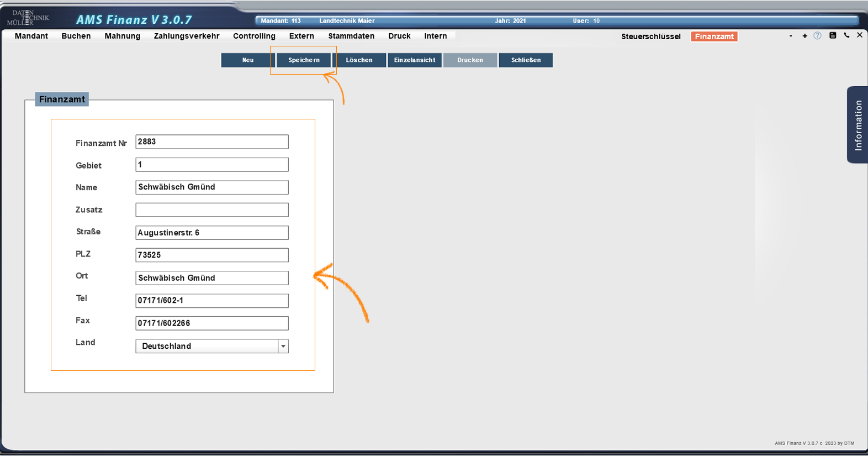Open the Controlling menu

pyautogui.click(x=254, y=36)
